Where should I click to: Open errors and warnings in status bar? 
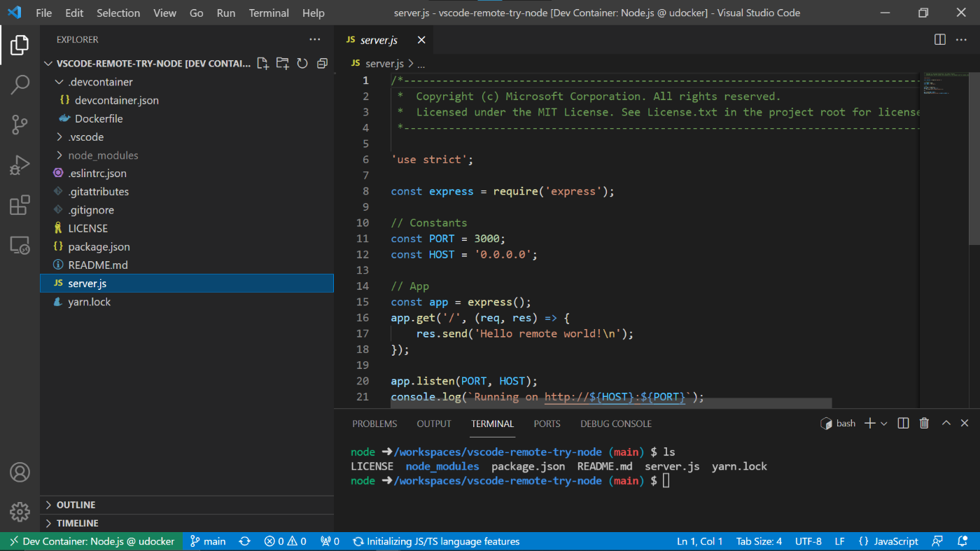pos(285,541)
